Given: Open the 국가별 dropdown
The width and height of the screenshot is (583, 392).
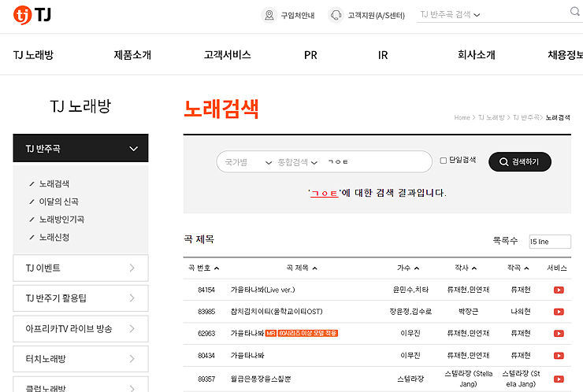Looking at the screenshot, I should coord(248,162).
